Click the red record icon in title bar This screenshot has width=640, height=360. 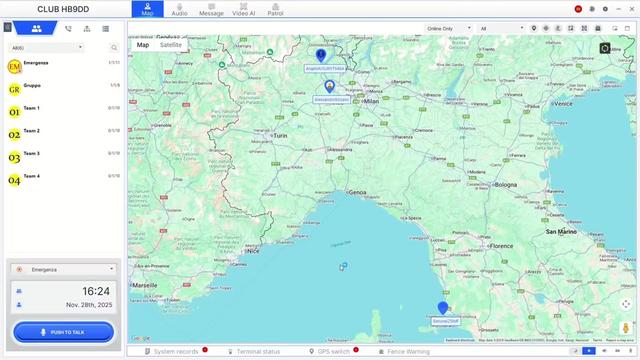point(578,9)
